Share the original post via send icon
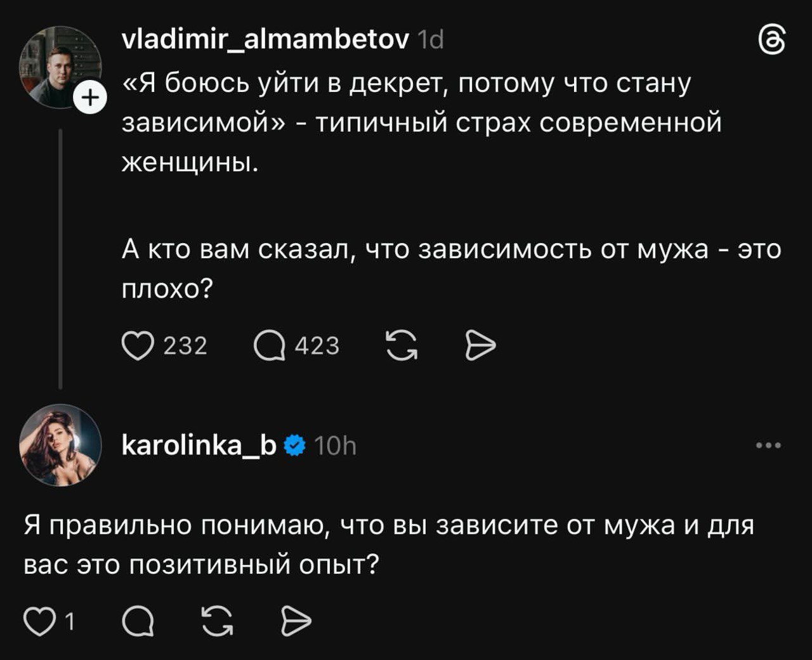Screen dimensions: 812x660 pos(480,346)
